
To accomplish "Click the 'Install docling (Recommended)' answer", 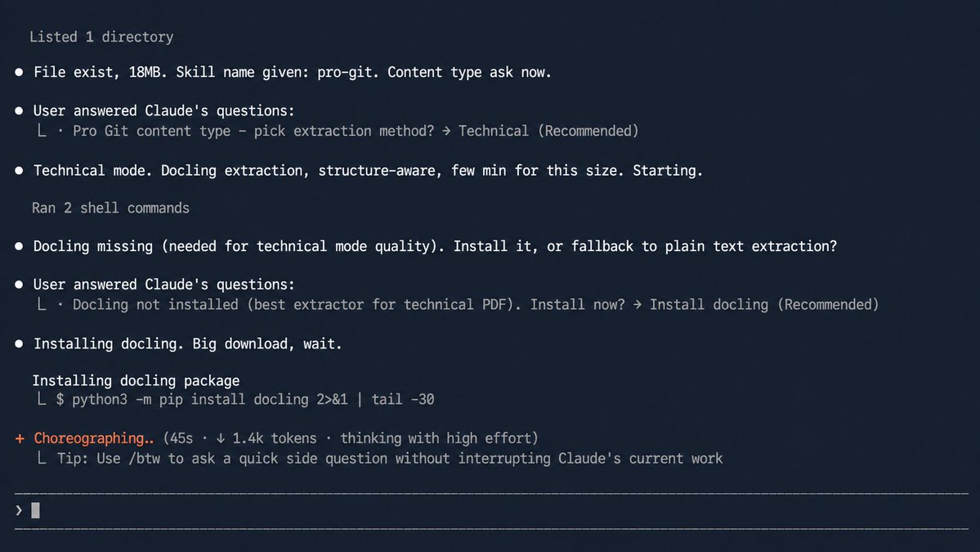I will pos(764,305).
